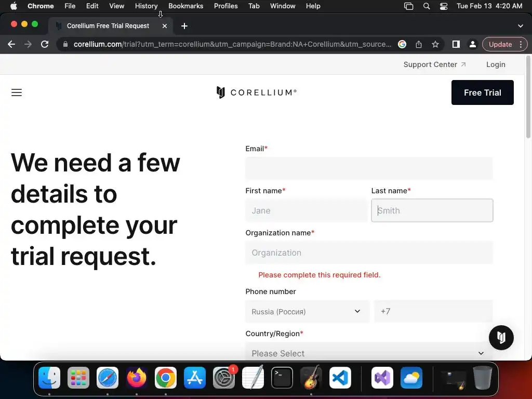Click the Last name field with Smith placeholder
The image size is (532, 399).
pyautogui.click(x=432, y=210)
